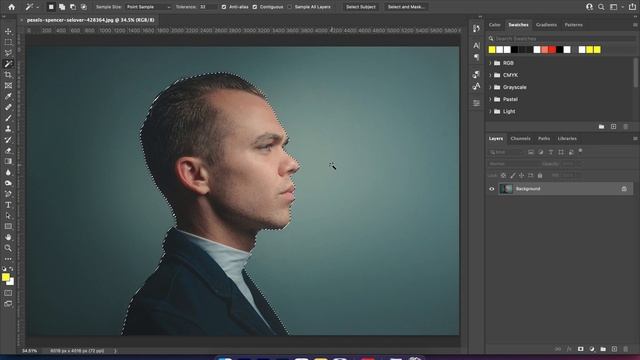Select the Eraser tool
The width and height of the screenshot is (640, 360).
(x=8, y=151)
